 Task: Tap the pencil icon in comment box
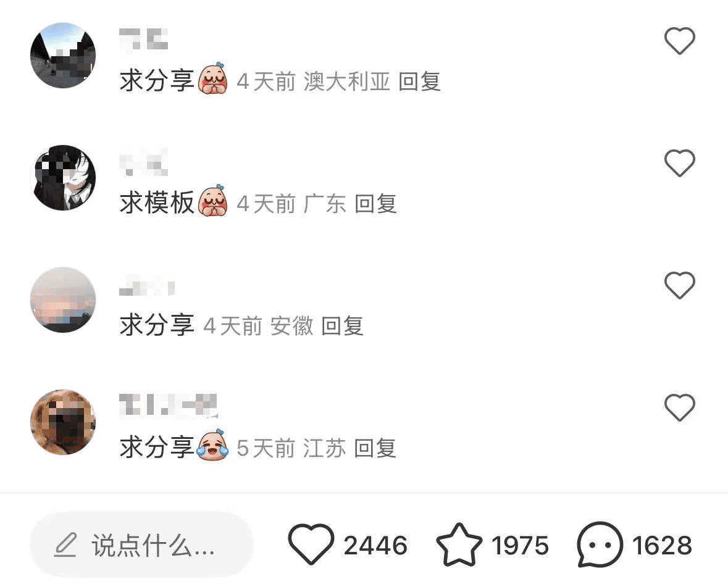65,545
